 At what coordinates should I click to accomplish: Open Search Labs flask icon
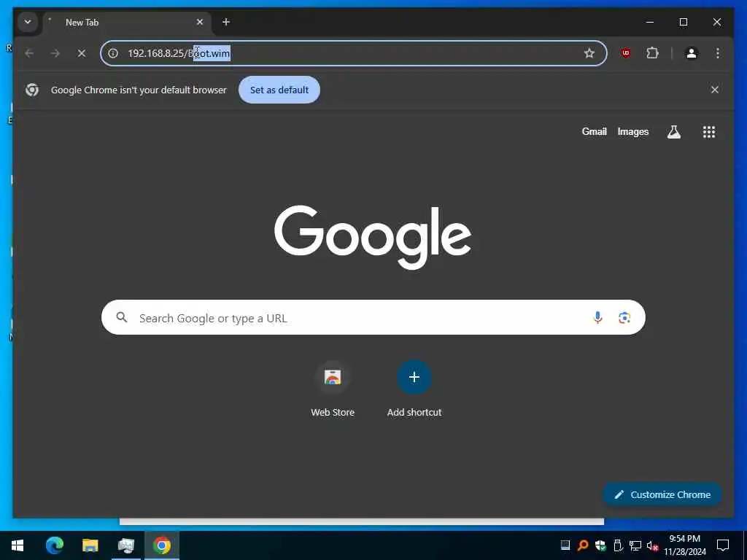(673, 132)
